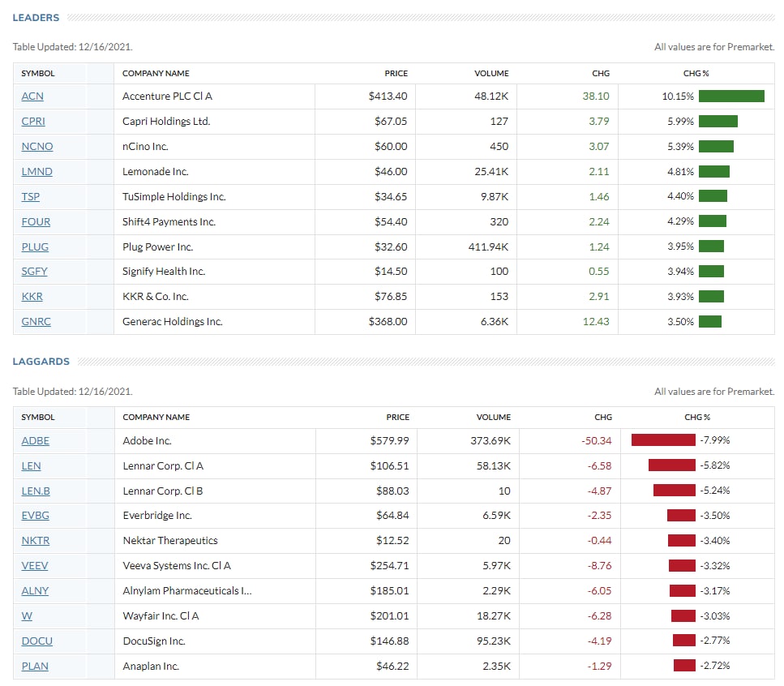
Task: Click Laggards table SYMBOL column header
Action: tap(38, 417)
